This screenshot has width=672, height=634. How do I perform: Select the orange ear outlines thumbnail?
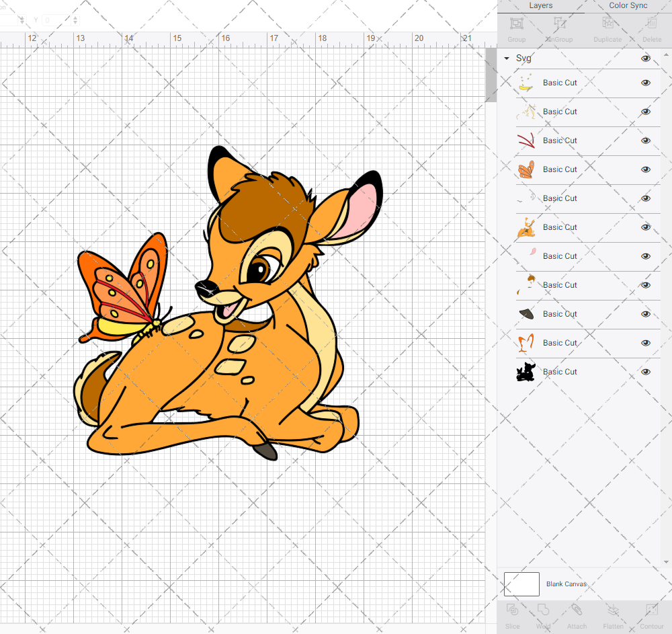[526, 343]
